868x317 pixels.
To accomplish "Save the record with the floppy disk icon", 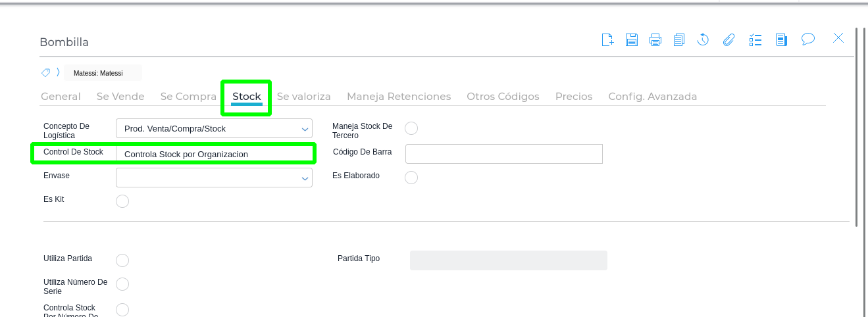I will point(632,39).
